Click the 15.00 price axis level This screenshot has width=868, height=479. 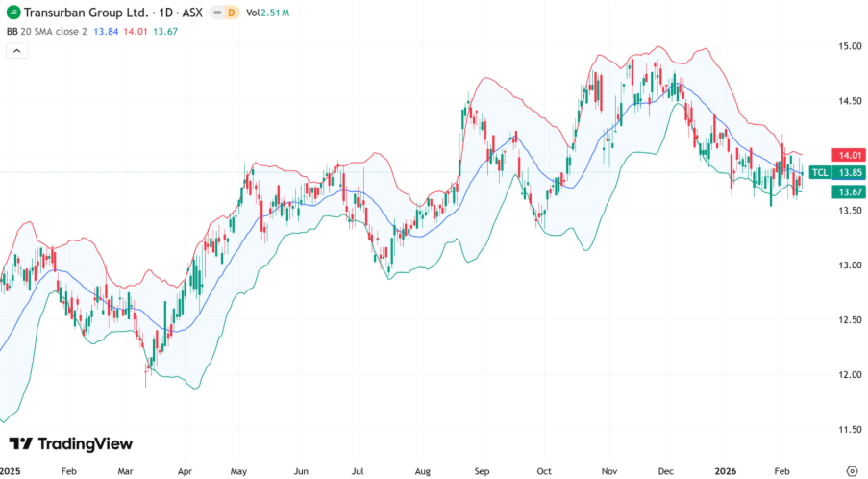(x=848, y=46)
